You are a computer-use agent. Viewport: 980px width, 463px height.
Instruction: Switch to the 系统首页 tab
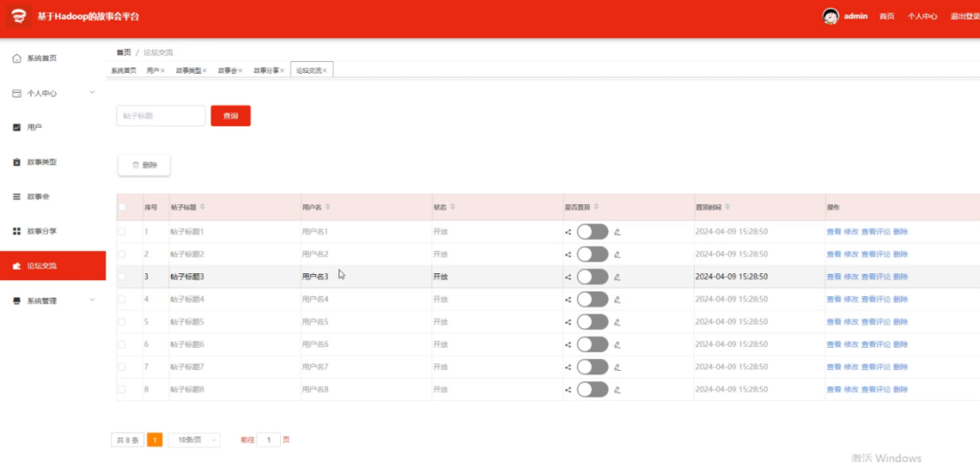coord(124,71)
